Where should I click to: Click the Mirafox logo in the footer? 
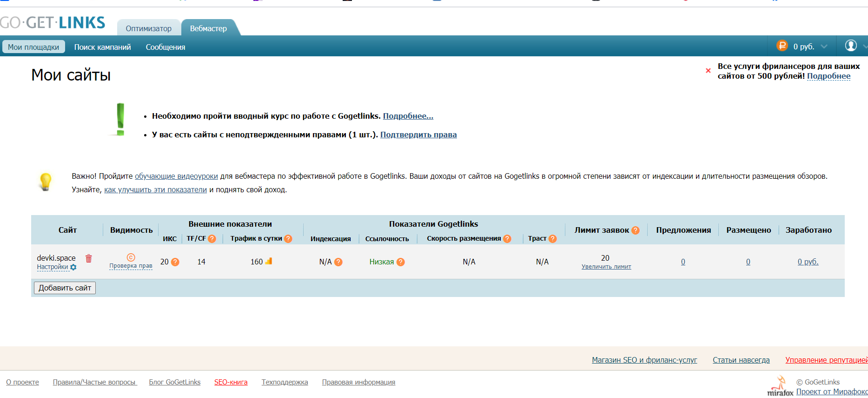[x=780, y=386]
